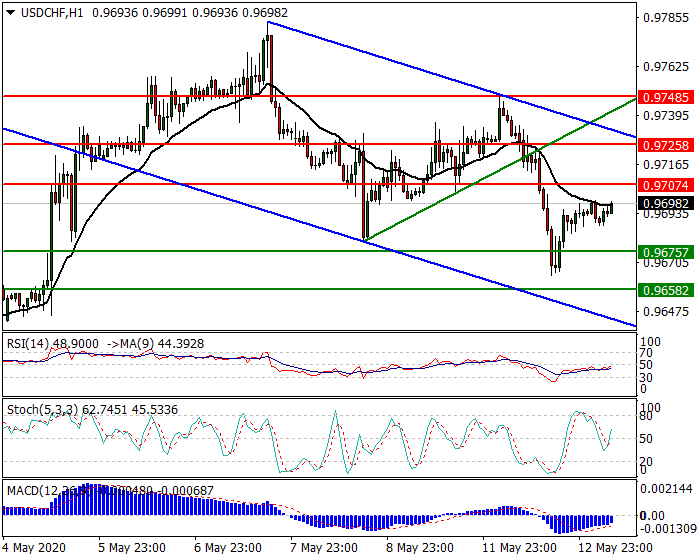Click the 0.97625 price scale value
The image size is (700, 560).
point(666,67)
